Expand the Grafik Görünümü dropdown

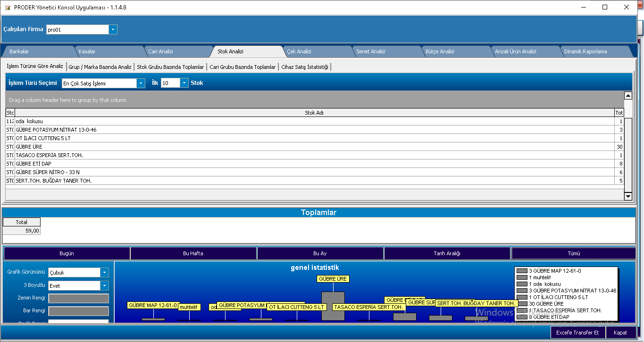click(x=104, y=273)
